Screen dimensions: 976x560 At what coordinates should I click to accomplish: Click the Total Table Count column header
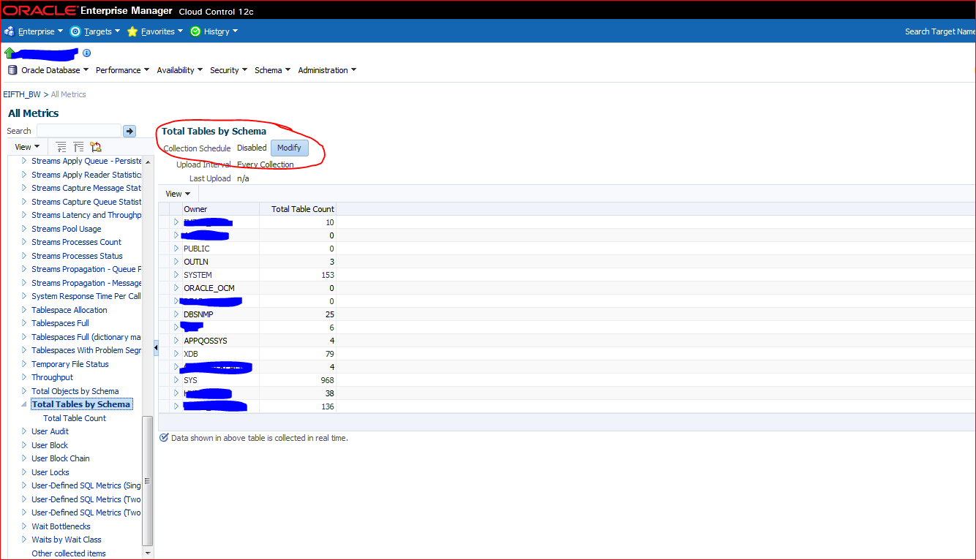pos(298,209)
